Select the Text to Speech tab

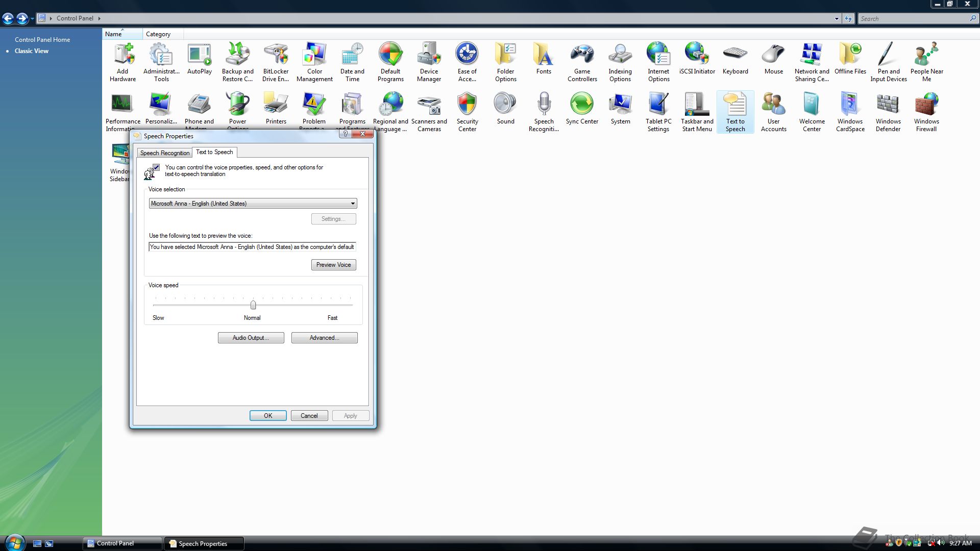click(x=214, y=152)
